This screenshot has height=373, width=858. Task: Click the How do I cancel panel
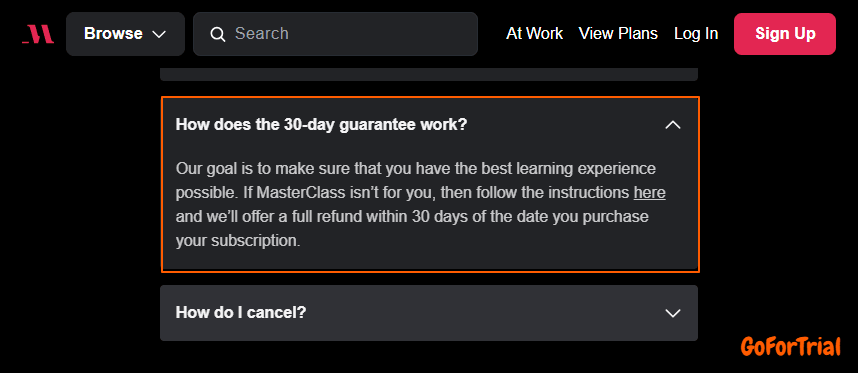click(429, 313)
